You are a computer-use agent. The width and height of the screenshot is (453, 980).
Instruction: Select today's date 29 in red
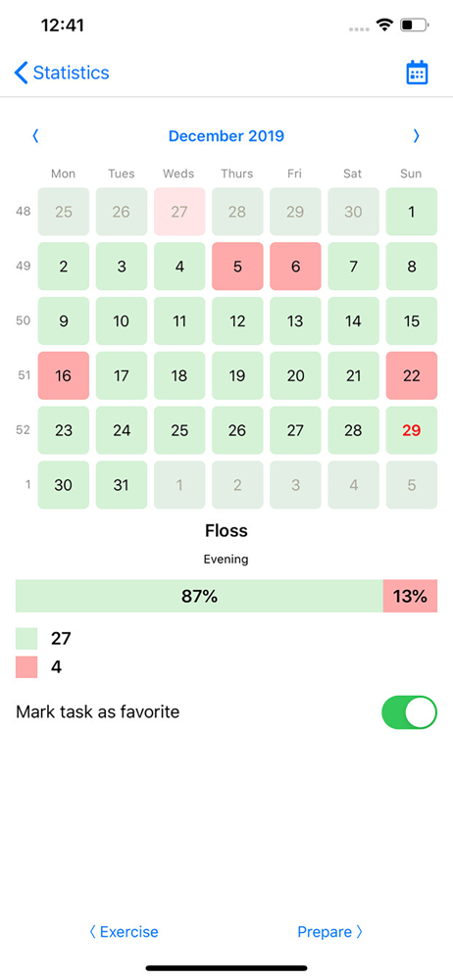click(412, 430)
